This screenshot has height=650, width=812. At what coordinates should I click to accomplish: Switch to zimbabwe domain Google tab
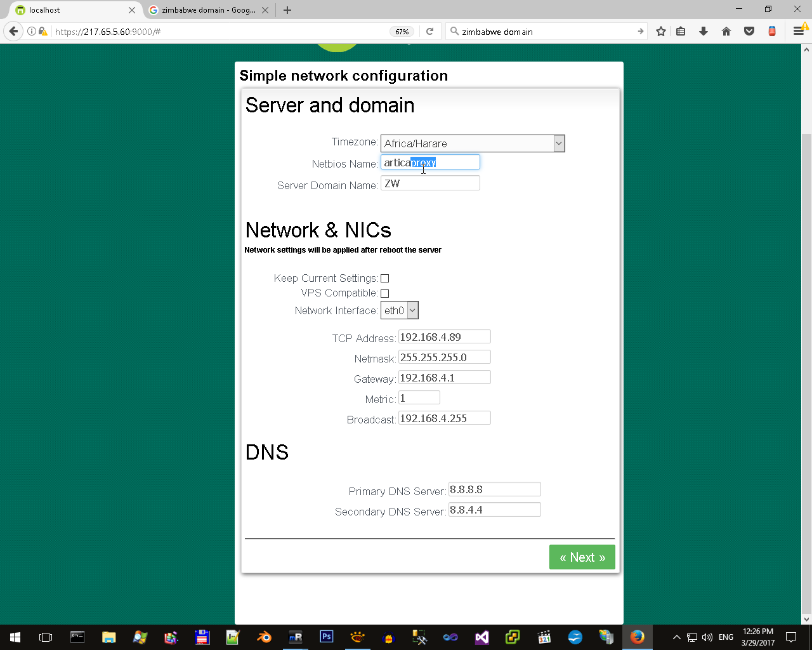202,10
